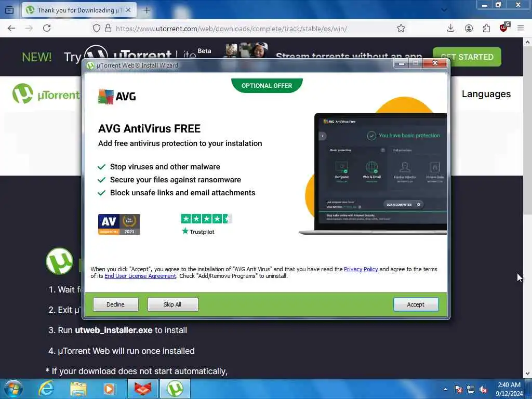This screenshot has width=532, height=399.
Task: Open the Firefox account icon
Action: click(x=469, y=28)
